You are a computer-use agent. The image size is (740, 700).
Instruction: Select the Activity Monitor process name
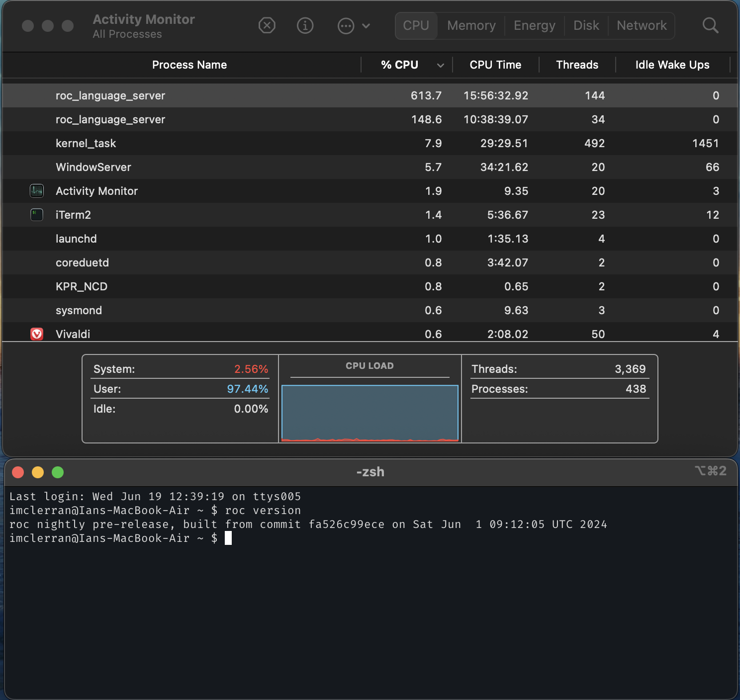[96, 191]
